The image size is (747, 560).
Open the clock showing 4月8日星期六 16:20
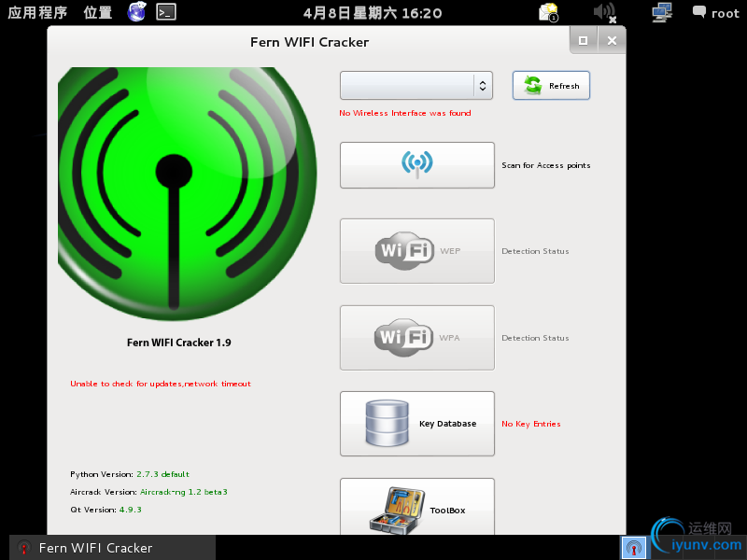(373, 13)
